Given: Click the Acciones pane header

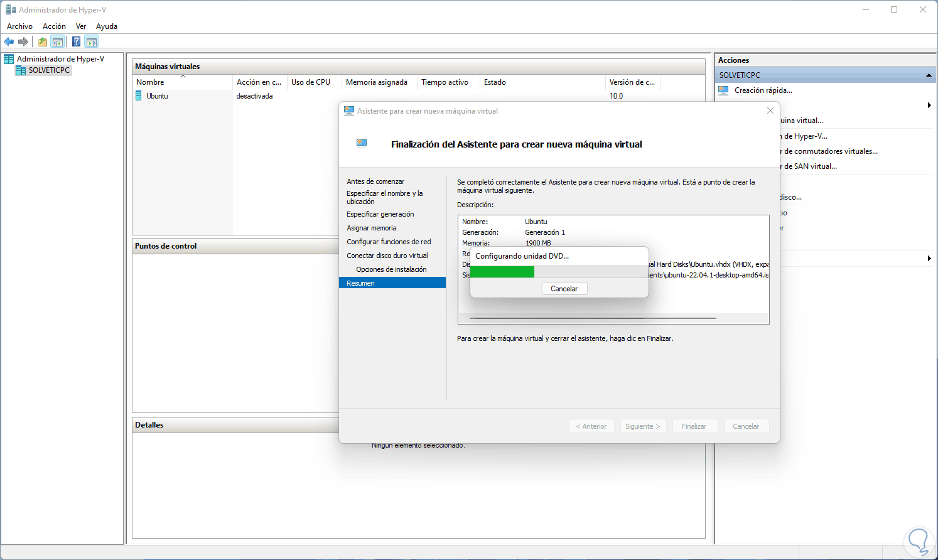Looking at the screenshot, I should 825,60.
